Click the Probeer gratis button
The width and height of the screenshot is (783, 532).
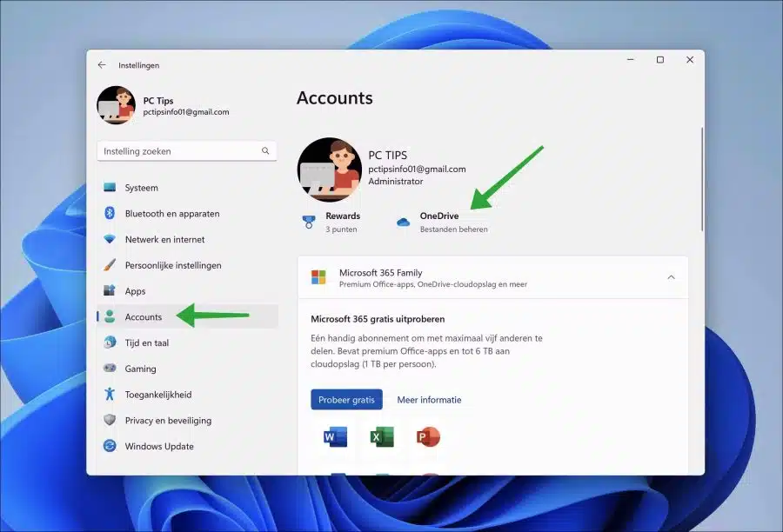(346, 399)
